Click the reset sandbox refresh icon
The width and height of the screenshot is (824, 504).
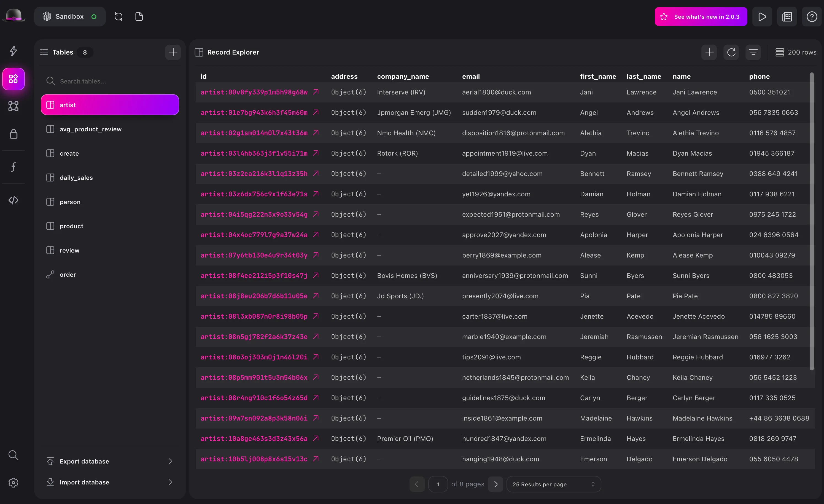119,16
